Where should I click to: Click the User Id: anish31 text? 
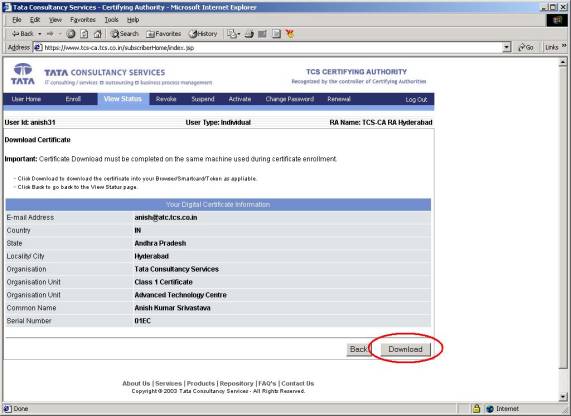tap(30, 123)
